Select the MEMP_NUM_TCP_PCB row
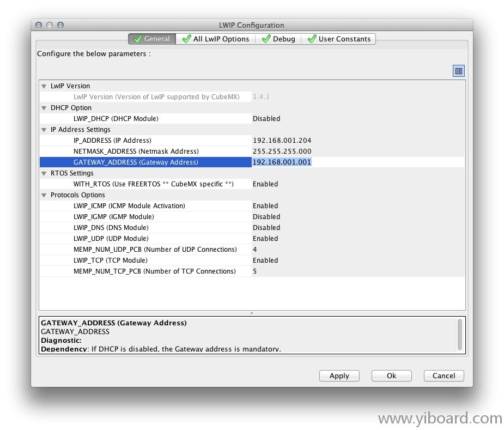The image size is (504, 430). pyautogui.click(x=155, y=271)
